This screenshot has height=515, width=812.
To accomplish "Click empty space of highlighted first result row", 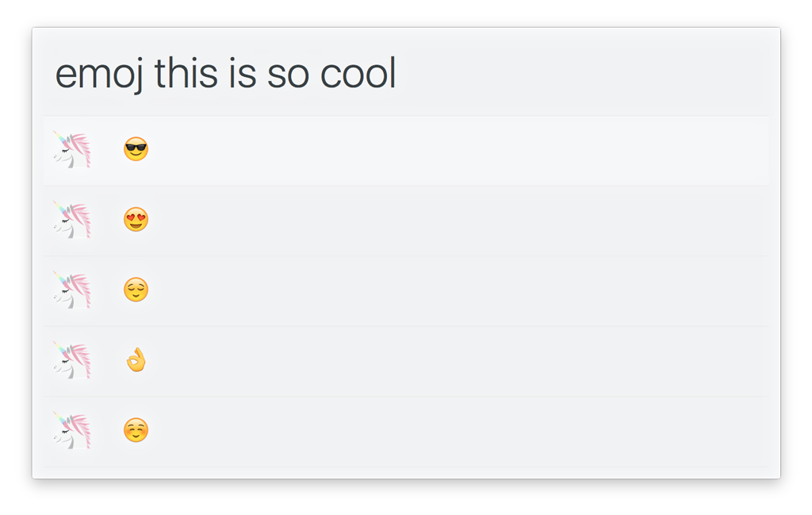I will [x=460, y=150].
